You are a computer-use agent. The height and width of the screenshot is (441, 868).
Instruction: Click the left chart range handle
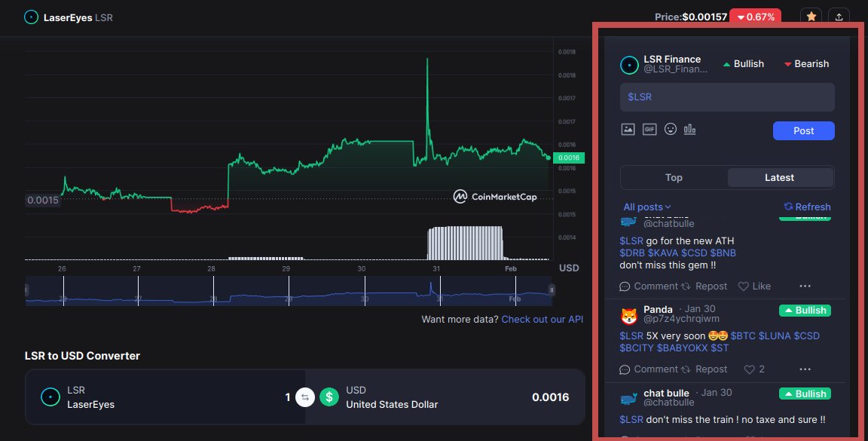(26, 290)
